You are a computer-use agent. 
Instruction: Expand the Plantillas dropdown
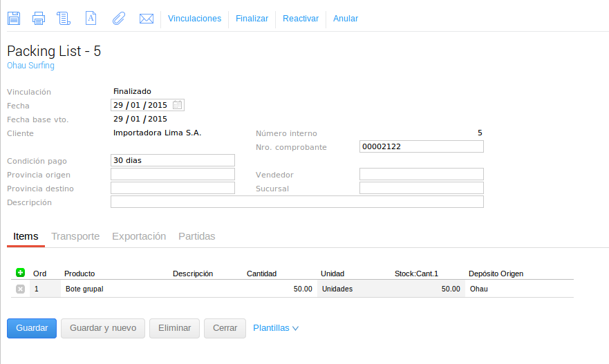[276, 328]
